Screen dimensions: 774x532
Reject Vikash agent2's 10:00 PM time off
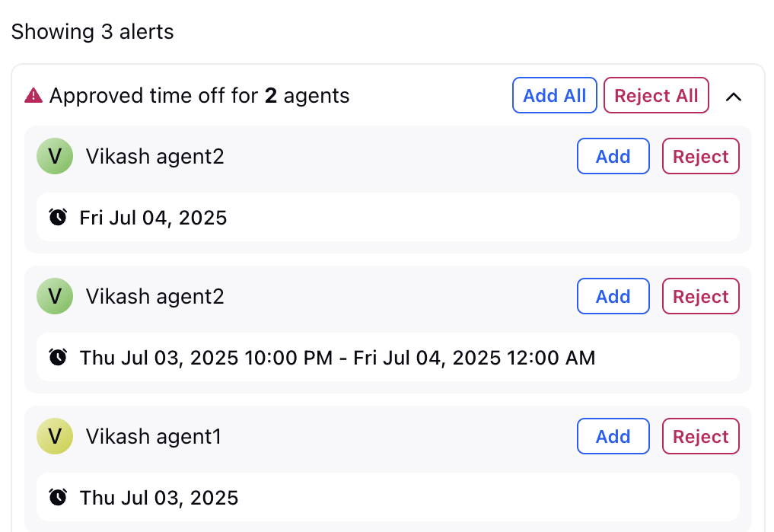pyautogui.click(x=700, y=296)
